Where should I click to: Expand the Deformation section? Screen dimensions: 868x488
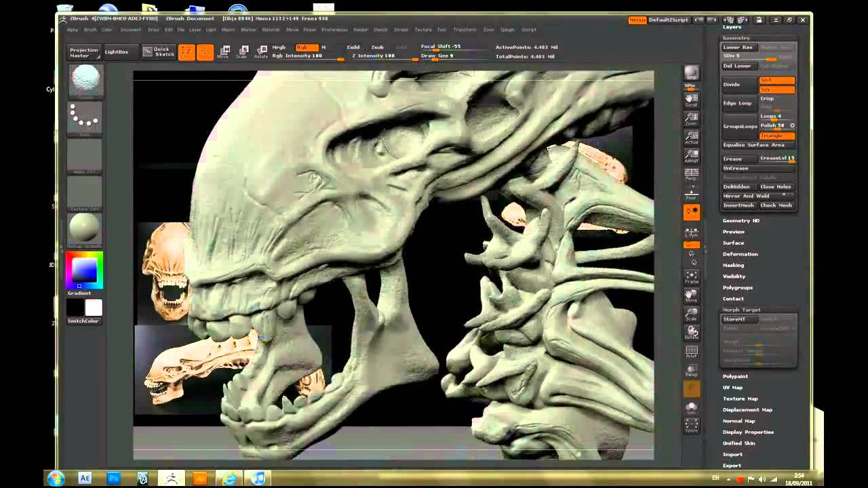[741, 254]
